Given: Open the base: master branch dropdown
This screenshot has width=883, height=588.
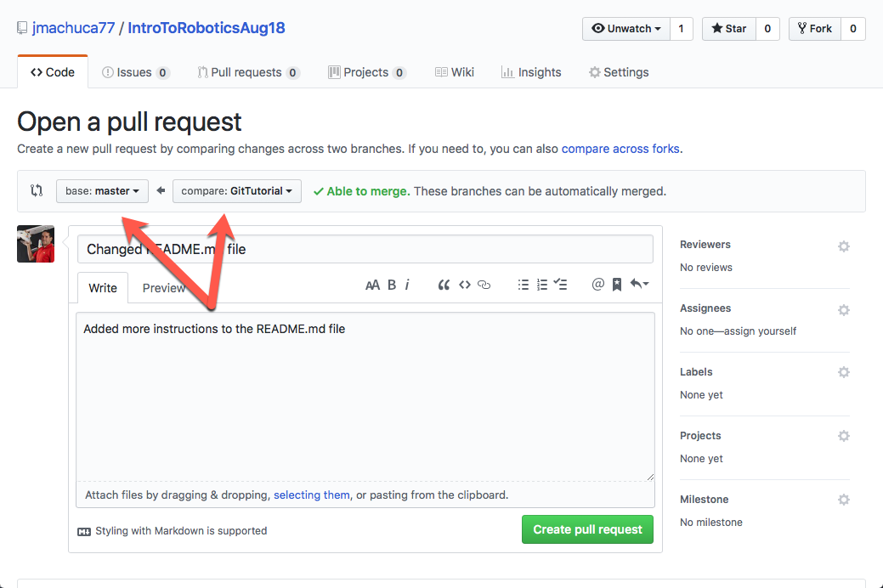Looking at the screenshot, I should [103, 191].
